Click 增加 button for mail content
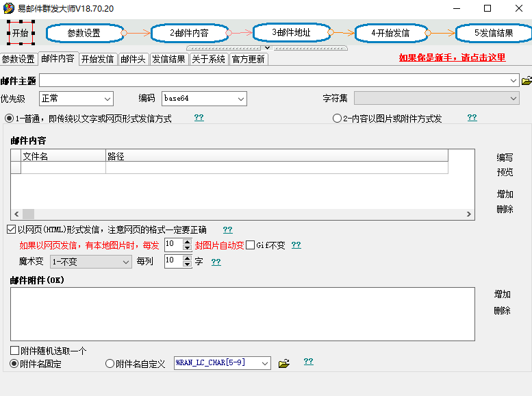Screen dimensions: 532x396 pyautogui.click(x=505, y=195)
